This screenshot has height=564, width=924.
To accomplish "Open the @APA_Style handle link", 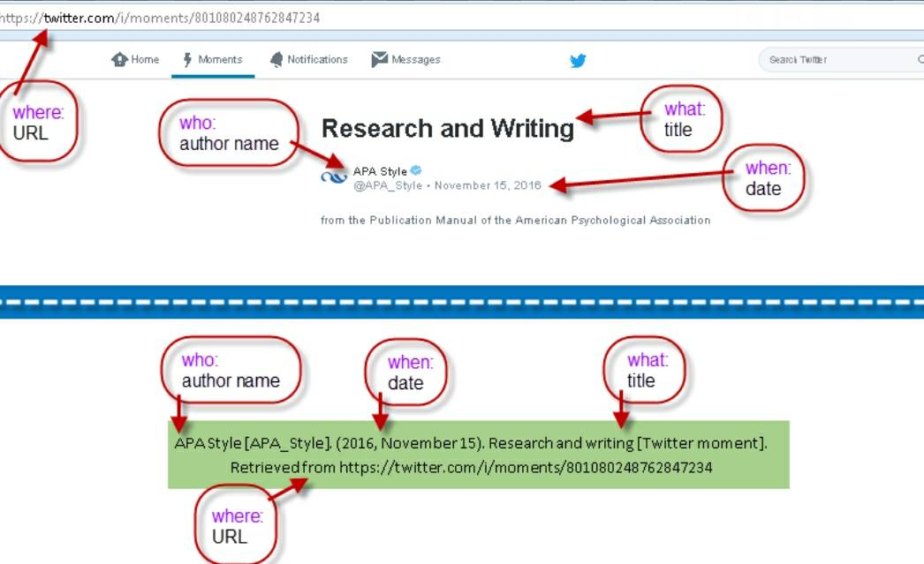I will tap(388, 185).
